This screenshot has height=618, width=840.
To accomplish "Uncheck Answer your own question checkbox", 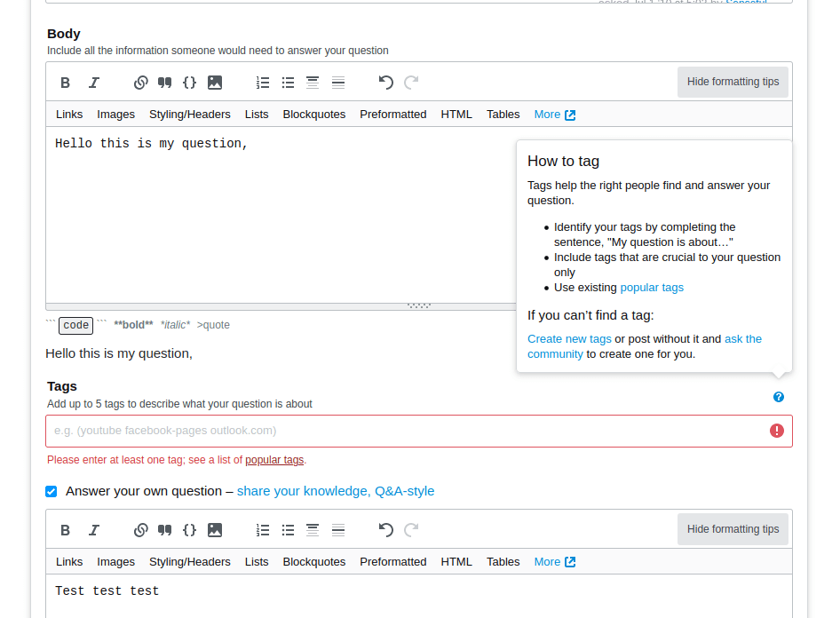I will coord(51,492).
